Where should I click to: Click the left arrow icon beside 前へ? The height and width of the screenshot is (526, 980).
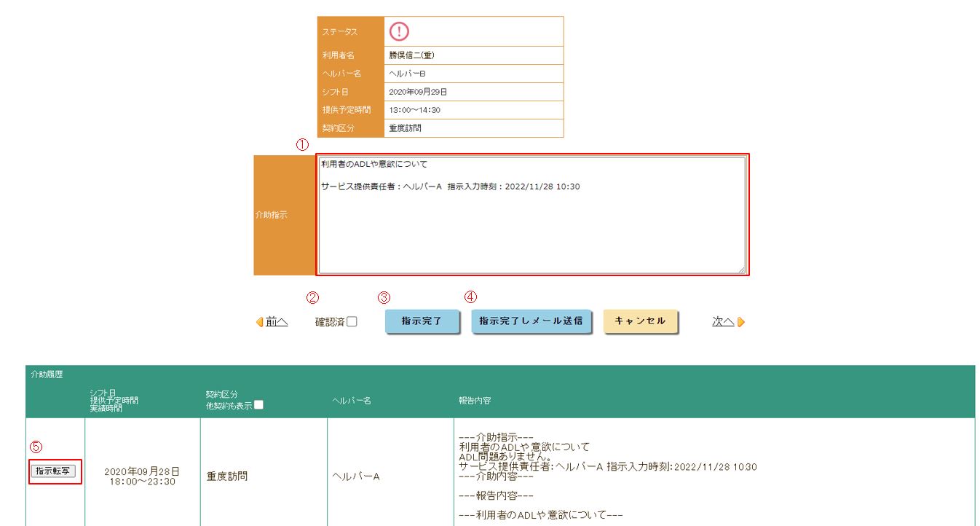coord(260,322)
